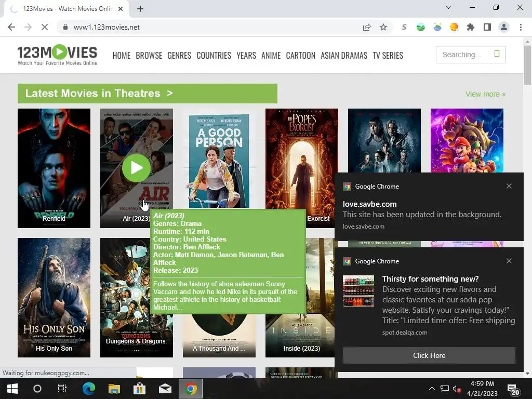This screenshot has height=399, width=532.
Task: Click the page vertical scrollbar thumb
Action: [x=528, y=65]
